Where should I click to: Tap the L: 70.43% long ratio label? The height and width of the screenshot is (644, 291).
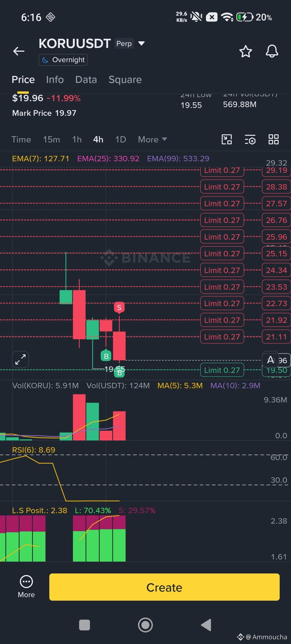(93, 510)
